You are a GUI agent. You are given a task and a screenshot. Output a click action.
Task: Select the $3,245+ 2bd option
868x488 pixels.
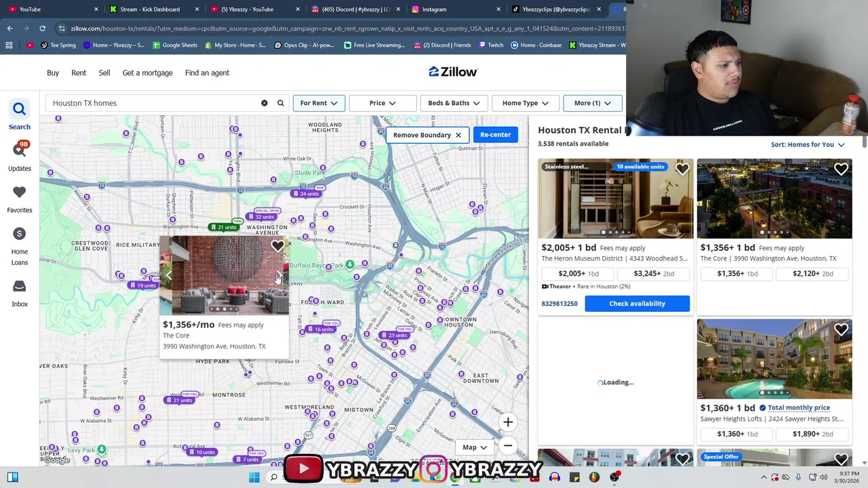point(654,274)
